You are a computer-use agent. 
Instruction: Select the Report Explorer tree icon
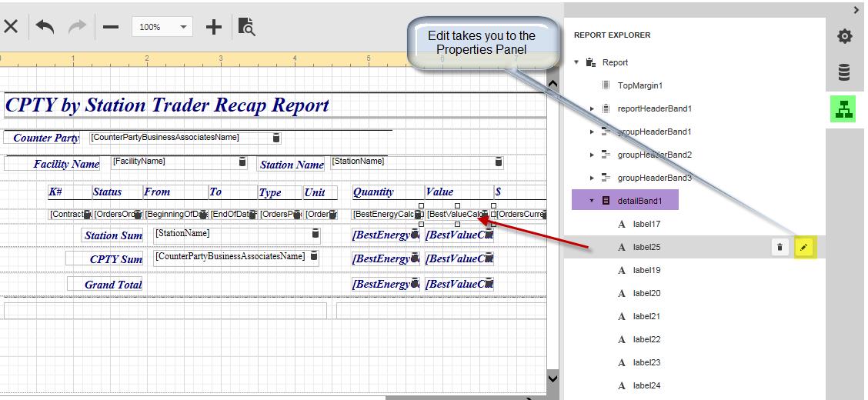coord(844,109)
